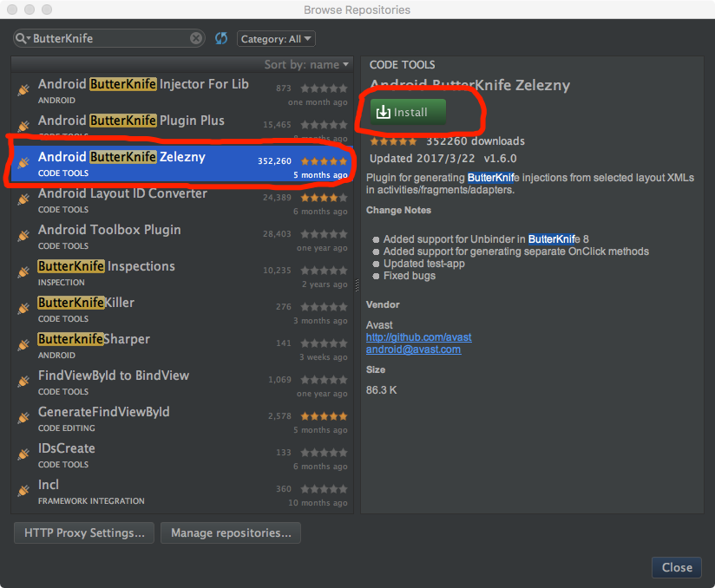
Task: Click plug icon beside Android ButterKnife Zelezny
Action: click(x=23, y=163)
